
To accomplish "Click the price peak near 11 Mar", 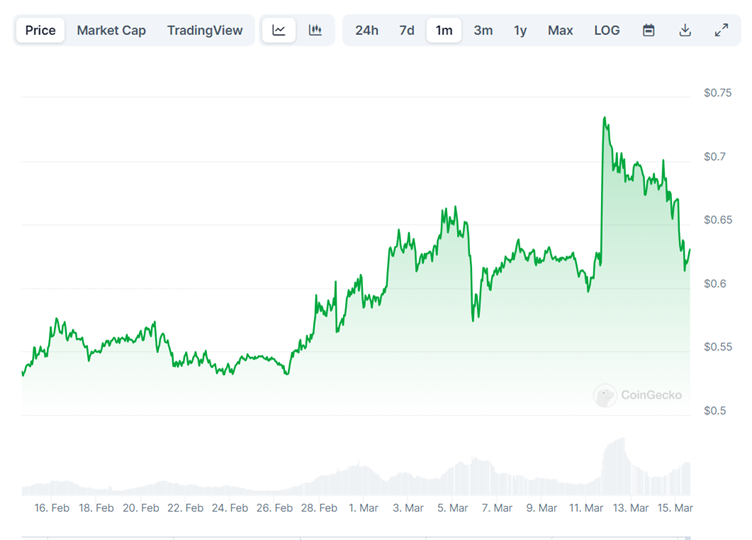I will (605, 119).
